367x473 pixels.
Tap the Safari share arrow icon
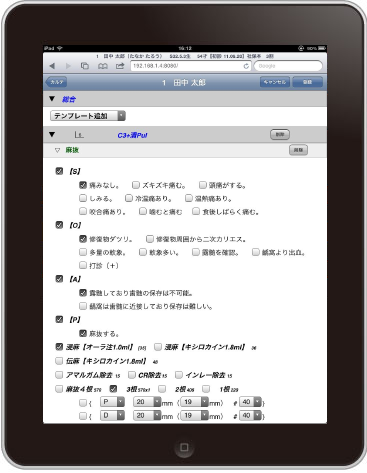click(x=120, y=66)
